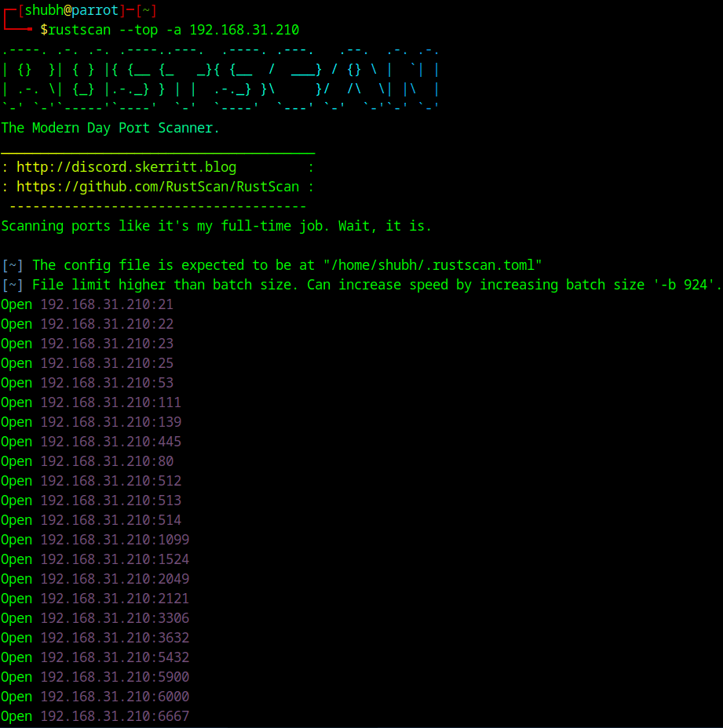Click the Open 192.168.31.210:23 line

click(87, 344)
